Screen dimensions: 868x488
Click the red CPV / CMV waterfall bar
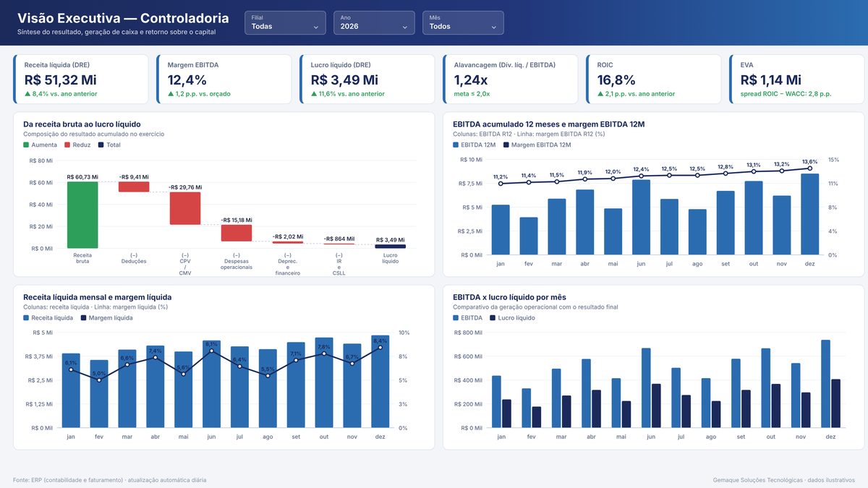coord(185,208)
